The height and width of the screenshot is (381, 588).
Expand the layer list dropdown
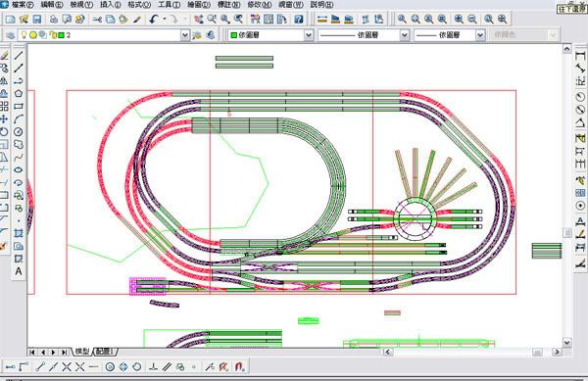(185, 35)
